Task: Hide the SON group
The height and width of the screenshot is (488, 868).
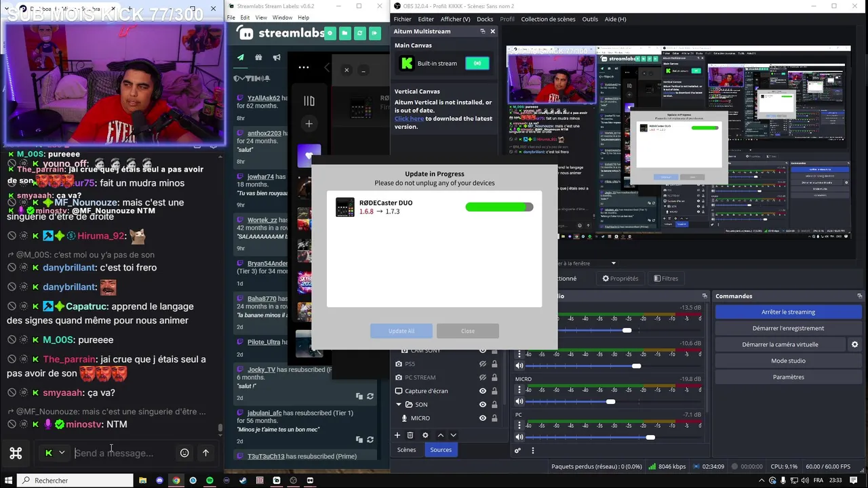Action: [x=483, y=405]
